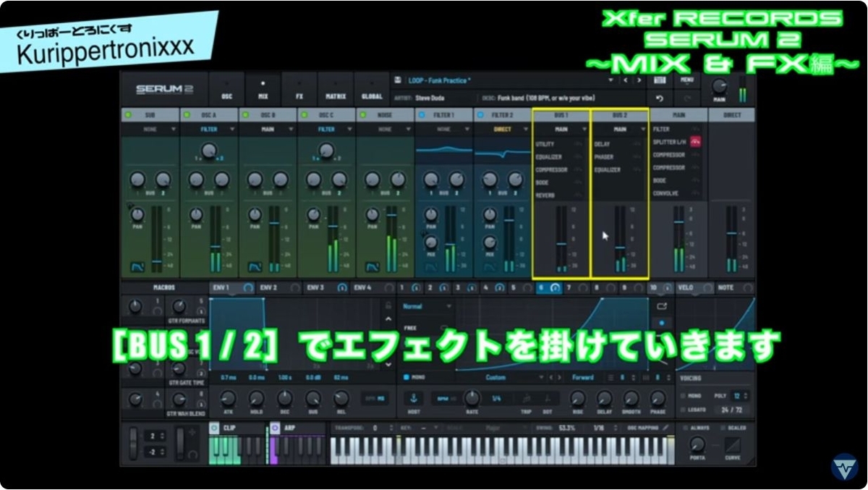Click the MENU button
This screenshot has height=490, width=868.
[686, 80]
